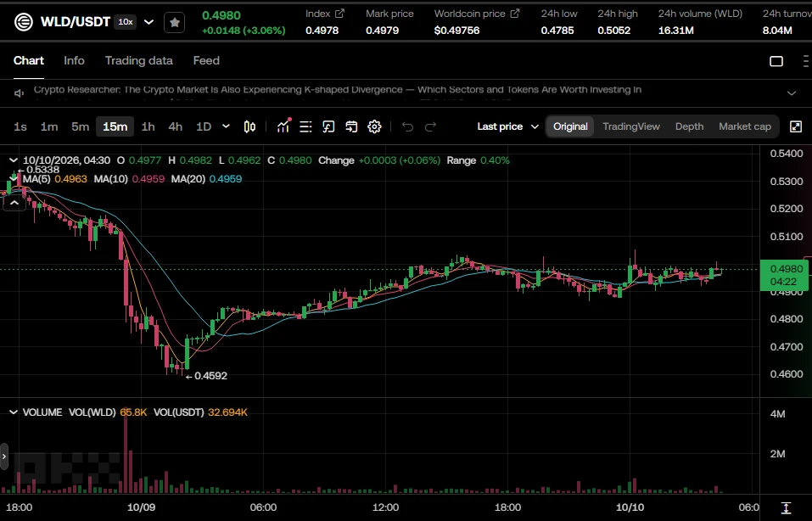
Task: Open the external link next to Index
Action: coord(339,14)
